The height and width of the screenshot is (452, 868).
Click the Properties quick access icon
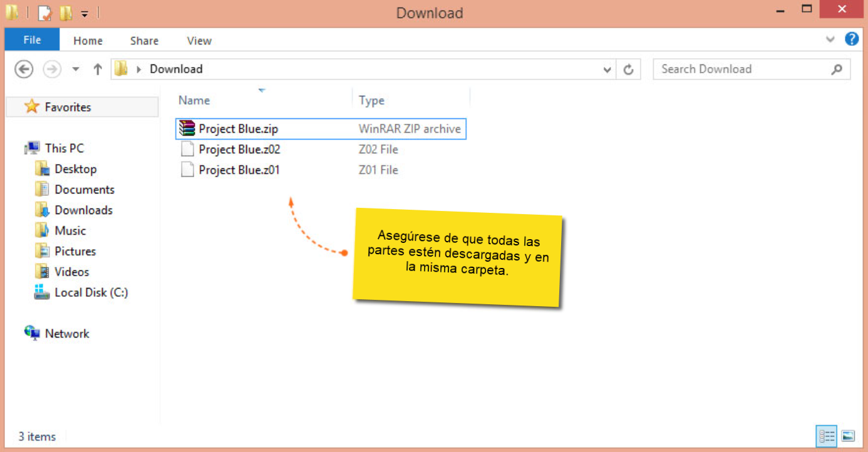pyautogui.click(x=44, y=13)
